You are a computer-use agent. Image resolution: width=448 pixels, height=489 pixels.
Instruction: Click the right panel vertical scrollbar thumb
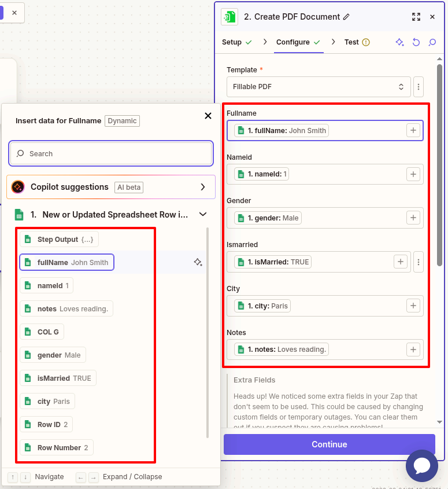(x=439, y=165)
